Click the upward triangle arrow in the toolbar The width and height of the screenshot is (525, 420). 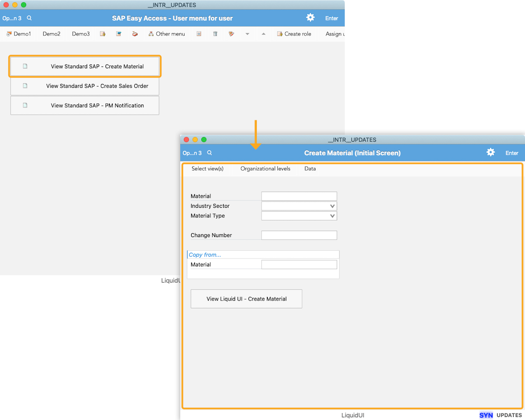pyautogui.click(x=263, y=34)
